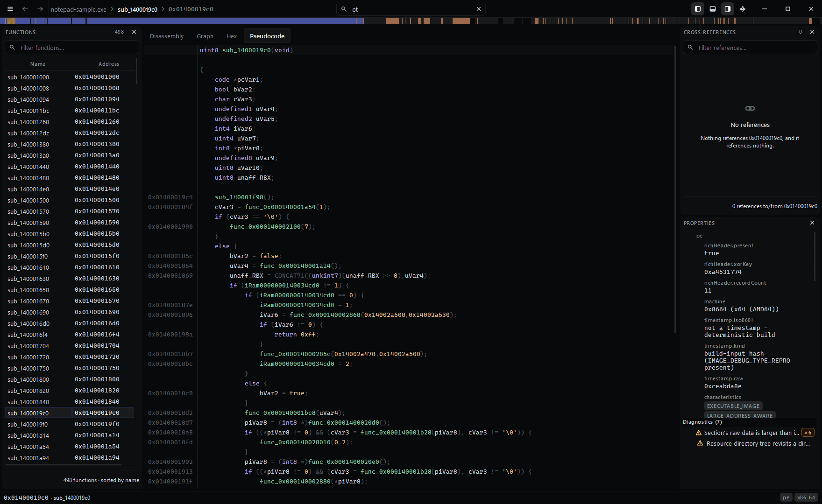
Task: Select function sub_140001500 in list
Action: [x=69, y=200]
